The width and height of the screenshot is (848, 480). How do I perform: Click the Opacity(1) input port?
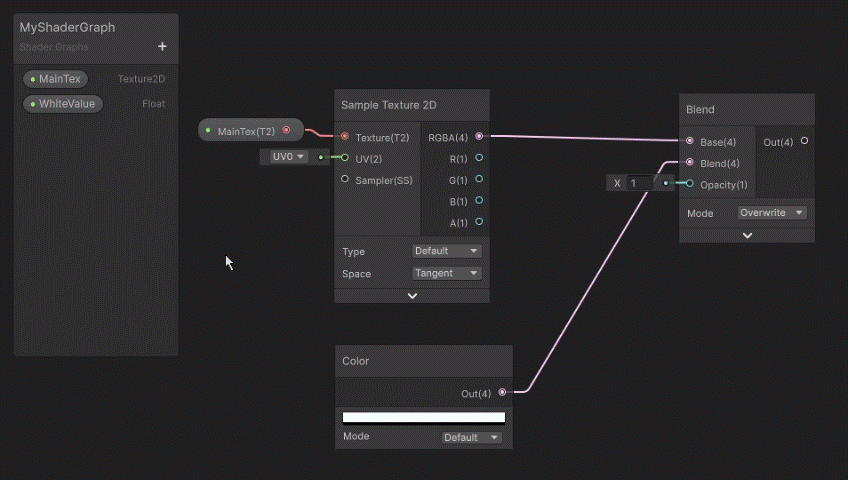click(x=689, y=184)
